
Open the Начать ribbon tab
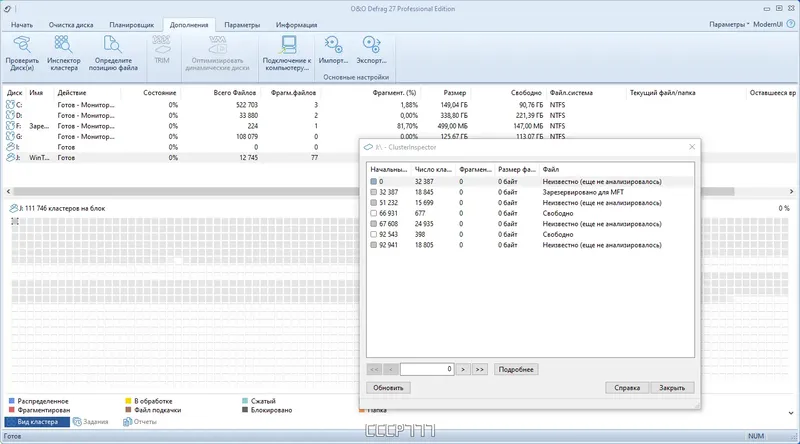tap(22, 24)
